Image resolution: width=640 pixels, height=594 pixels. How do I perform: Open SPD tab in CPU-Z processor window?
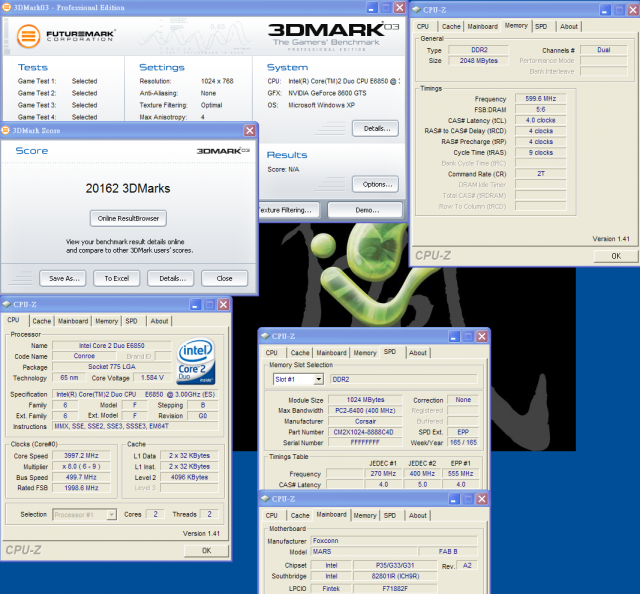point(131,321)
